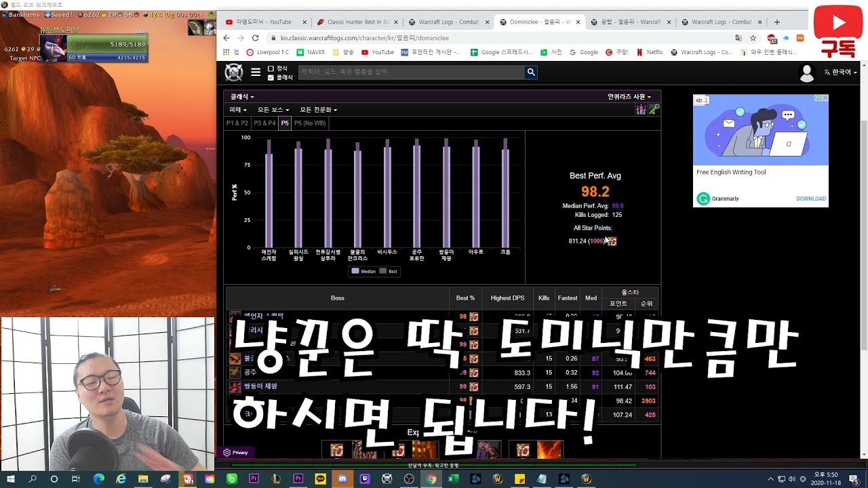Open the 모든 전문화 dropdown
868x488 pixels.
[319, 110]
